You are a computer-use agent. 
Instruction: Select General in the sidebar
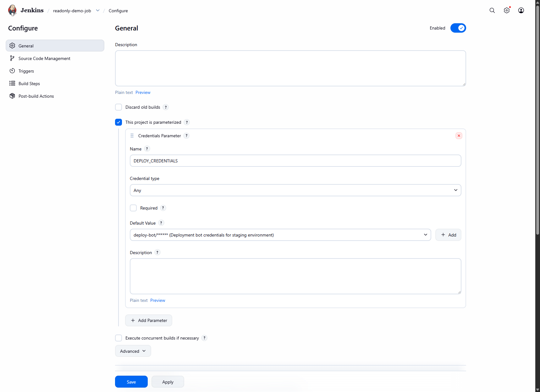[x=55, y=46]
